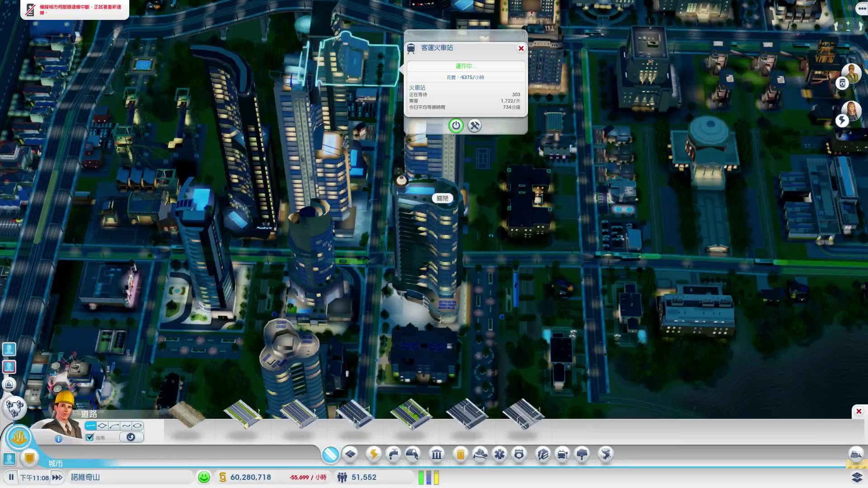The height and width of the screenshot is (488, 868).
Task: Select arc road drawing mode
Action: tap(114, 426)
